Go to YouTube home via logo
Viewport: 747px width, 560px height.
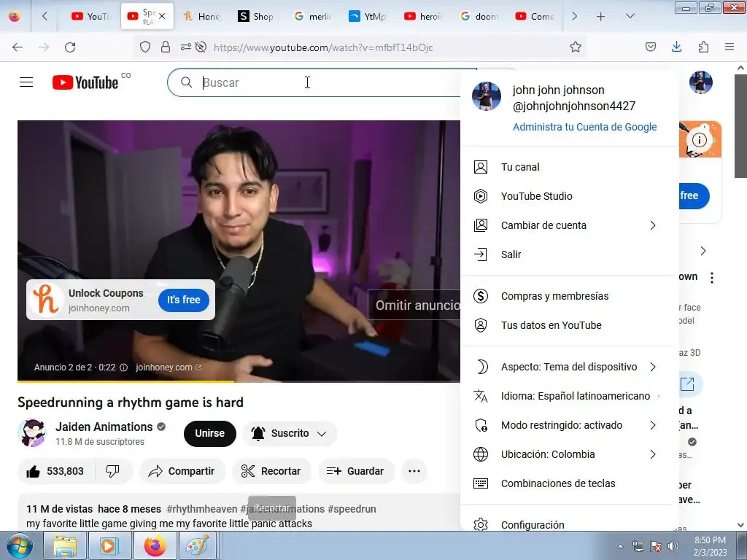coord(85,82)
